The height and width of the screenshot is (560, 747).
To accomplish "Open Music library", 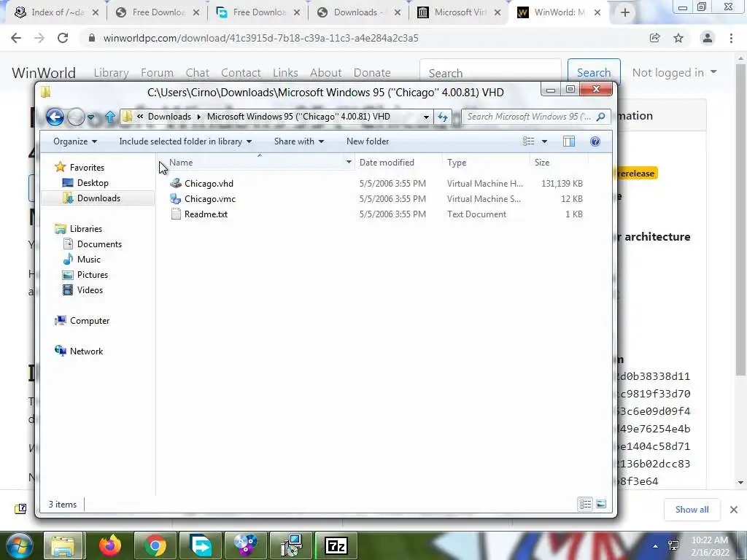I will click(88, 260).
